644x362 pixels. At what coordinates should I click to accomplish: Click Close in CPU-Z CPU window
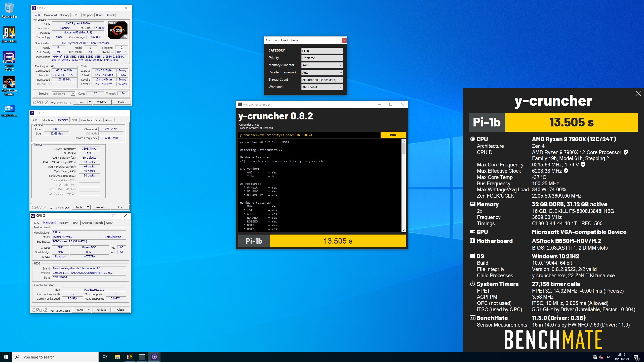pyautogui.click(x=121, y=102)
